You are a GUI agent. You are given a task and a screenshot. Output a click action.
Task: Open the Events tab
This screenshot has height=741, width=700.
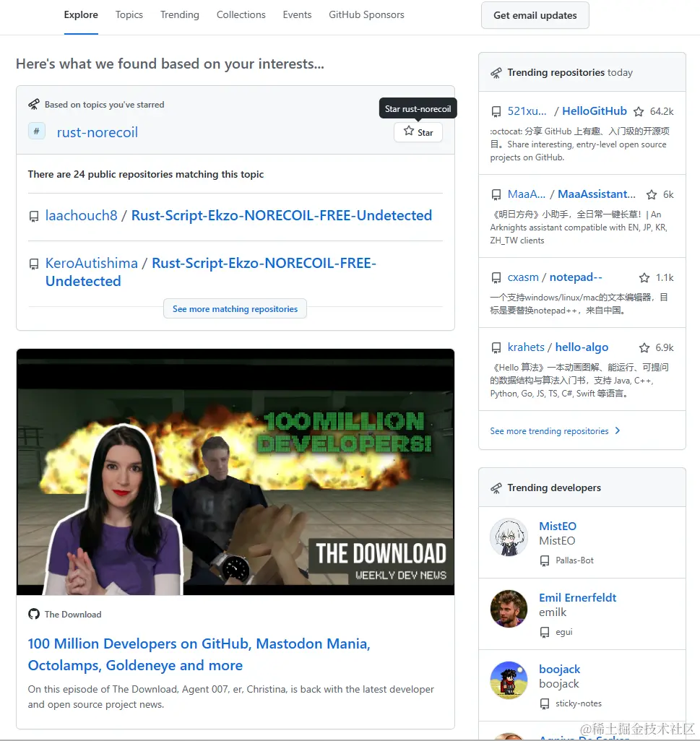pyautogui.click(x=298, y=14)
